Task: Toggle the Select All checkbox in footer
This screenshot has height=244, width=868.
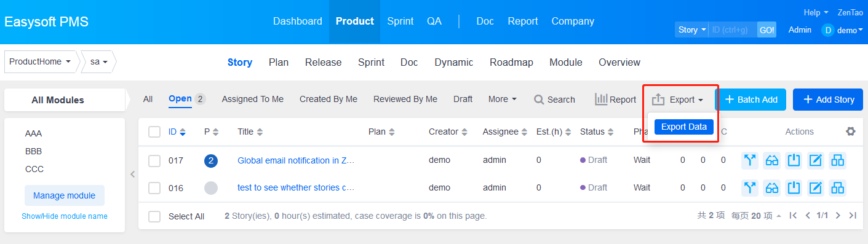Action: 154,216
